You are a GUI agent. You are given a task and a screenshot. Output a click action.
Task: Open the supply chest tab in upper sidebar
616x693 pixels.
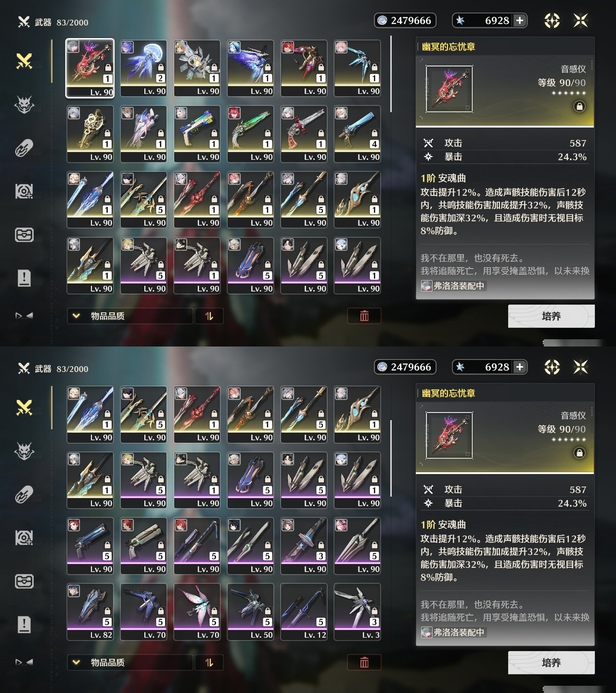(x=24, y=234)
